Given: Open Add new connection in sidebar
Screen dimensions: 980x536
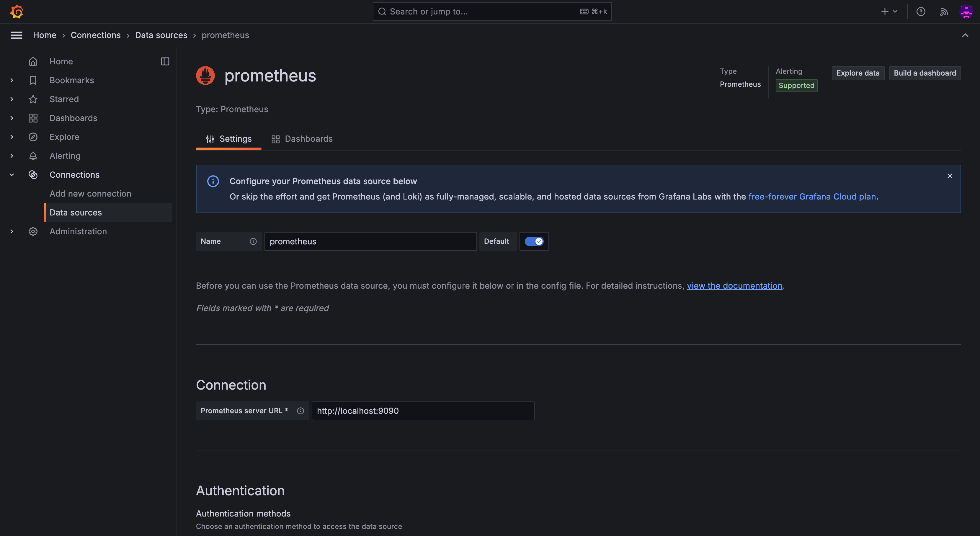Looking at the screenshot, I should [x=90, y=194].
